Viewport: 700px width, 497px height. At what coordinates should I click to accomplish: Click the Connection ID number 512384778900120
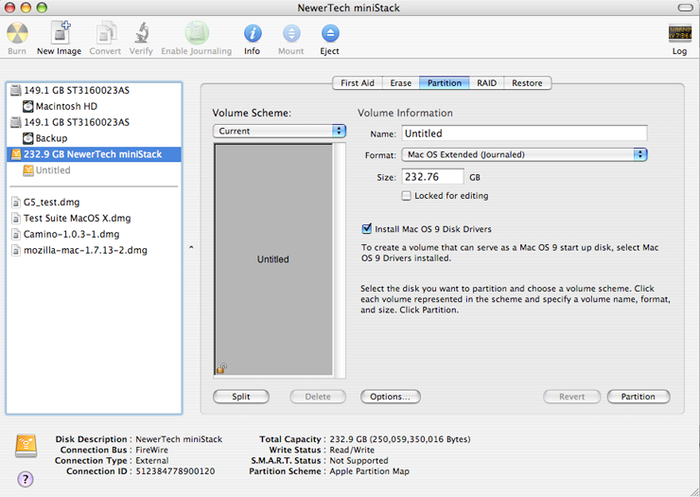175,471
